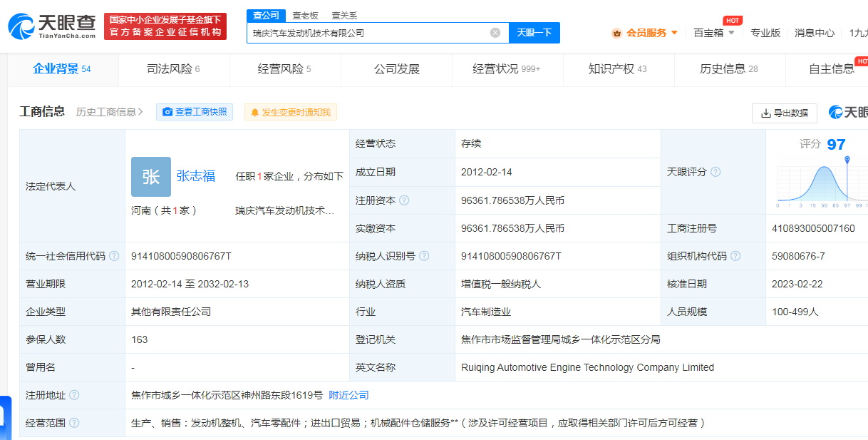Open the 知识产权 tab
Viewport: 868px width, 440px height.
(617, 69)
